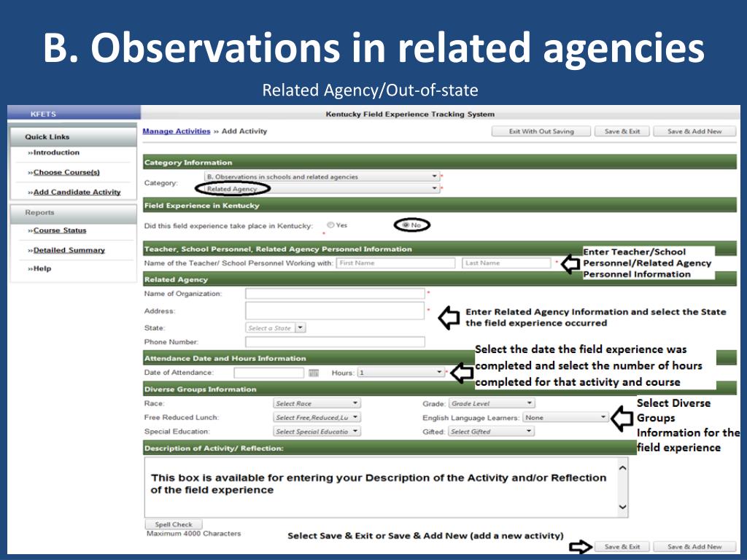Click the Category Information section header
The height and width of the screenshot is (560, 747).
click(440, 163)
